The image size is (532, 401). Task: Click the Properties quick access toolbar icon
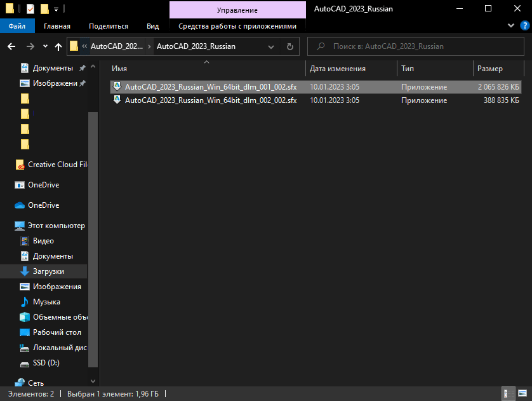pos(30,8)
